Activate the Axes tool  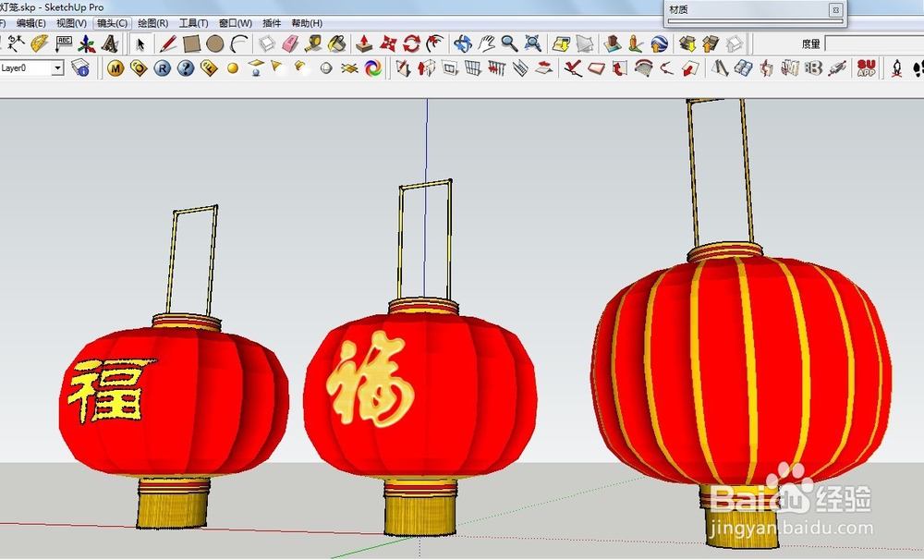pos(87,44)
